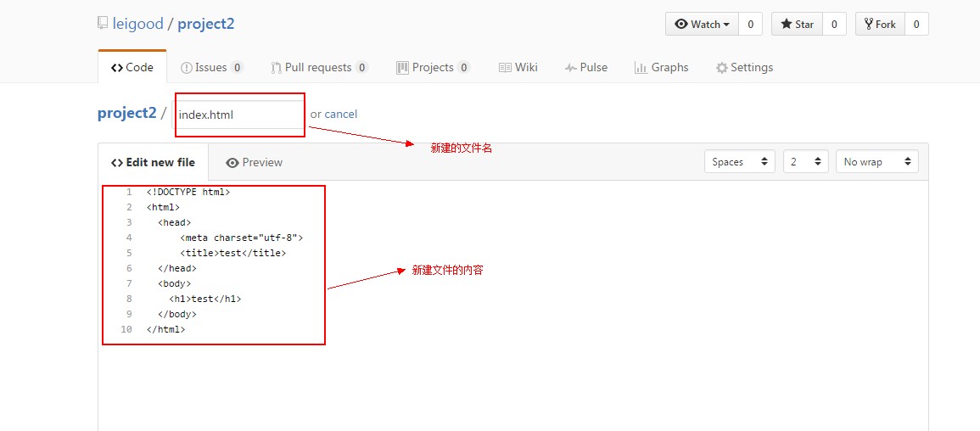Click the Projects board icon
The height and width of the screenshot is (431, 980).
click(402, 68)
